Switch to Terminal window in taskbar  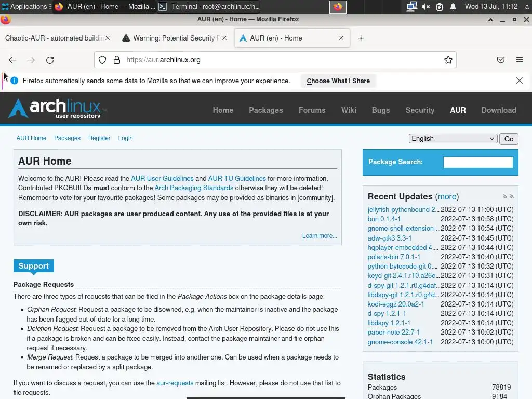[209, 6]
